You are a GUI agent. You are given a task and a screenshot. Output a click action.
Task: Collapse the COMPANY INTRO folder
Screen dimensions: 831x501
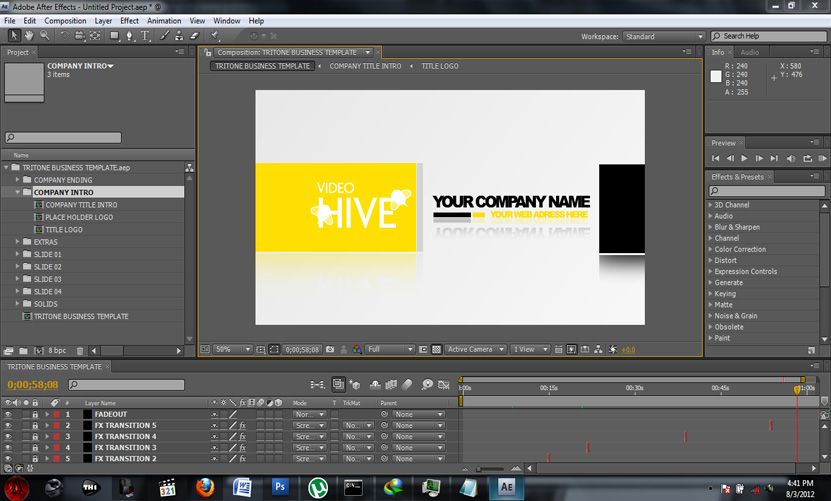[x=17, y=192]
